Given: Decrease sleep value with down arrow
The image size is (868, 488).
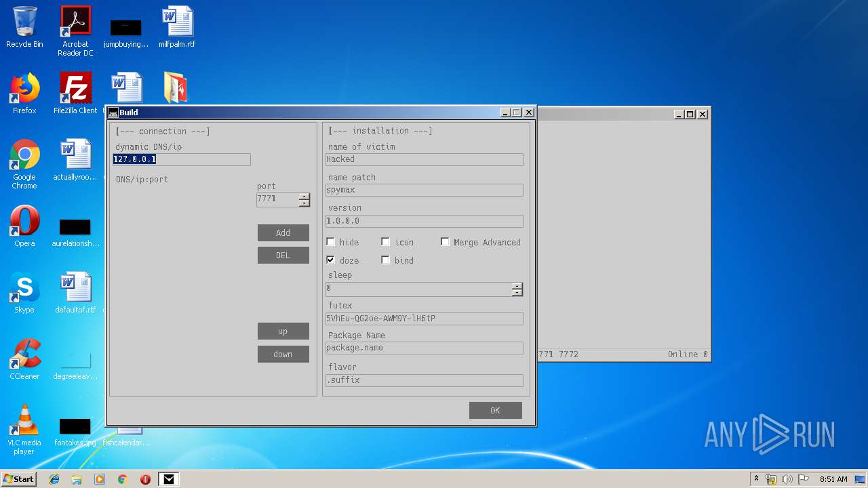Looking at the screenshot, I should tap(517, 293).
